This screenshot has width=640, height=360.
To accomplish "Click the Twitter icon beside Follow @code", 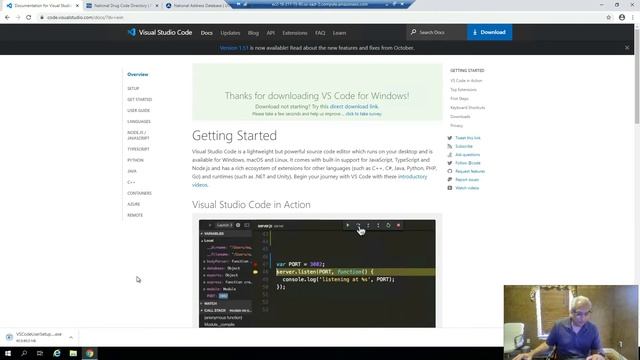I will pos(450,163).
